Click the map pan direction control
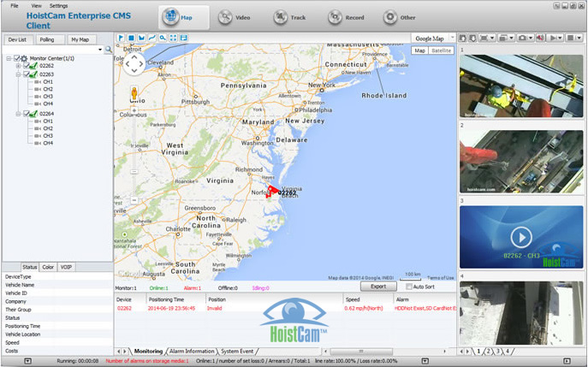The height and width of the screenshot is (367, 588). 134,63
